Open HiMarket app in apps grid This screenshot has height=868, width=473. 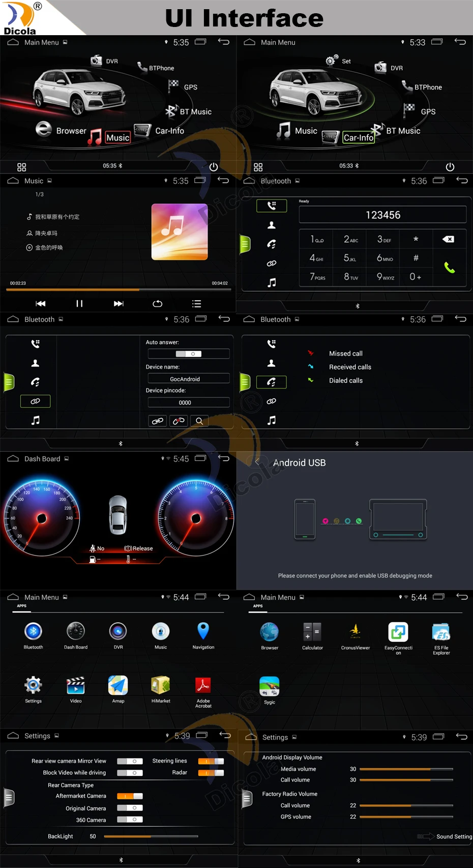[x=161, y=689]
